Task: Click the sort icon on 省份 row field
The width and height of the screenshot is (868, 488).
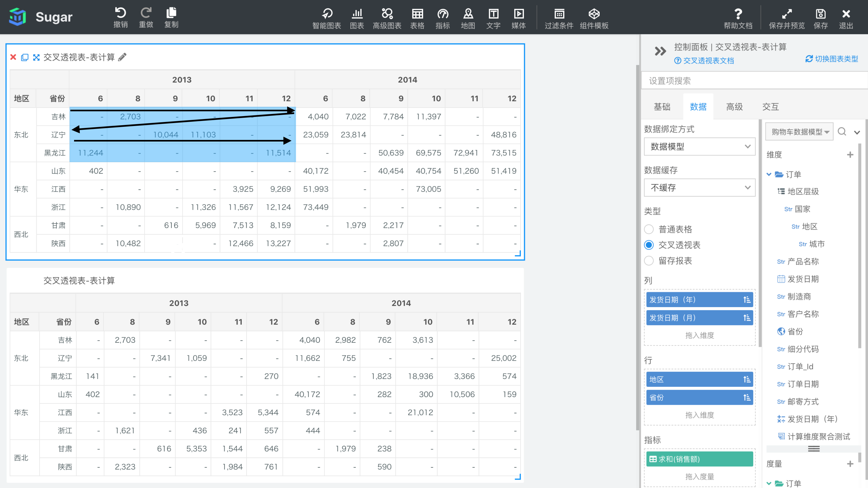Action: (x=747, y=398)
